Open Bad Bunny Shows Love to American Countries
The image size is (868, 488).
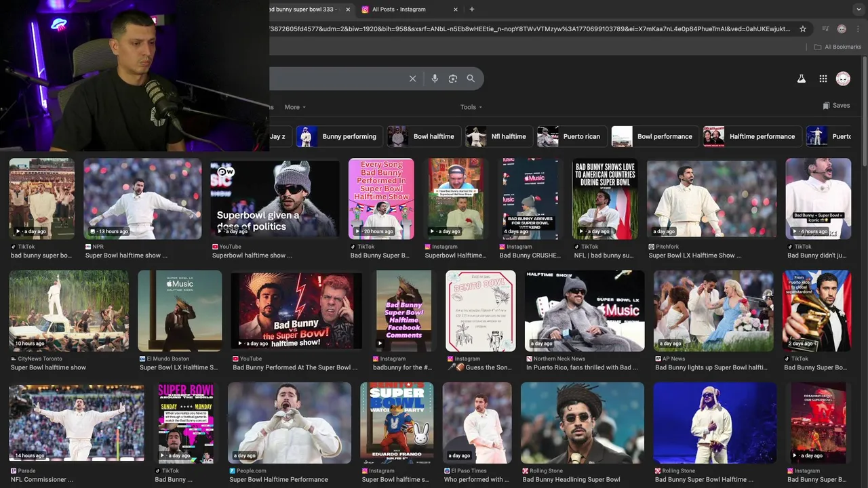[605, 199]
